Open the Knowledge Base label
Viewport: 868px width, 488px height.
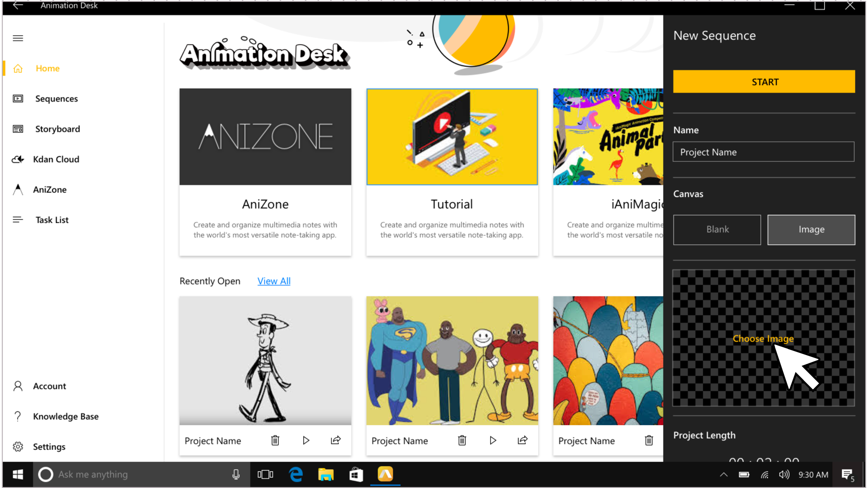click(66, 416)
